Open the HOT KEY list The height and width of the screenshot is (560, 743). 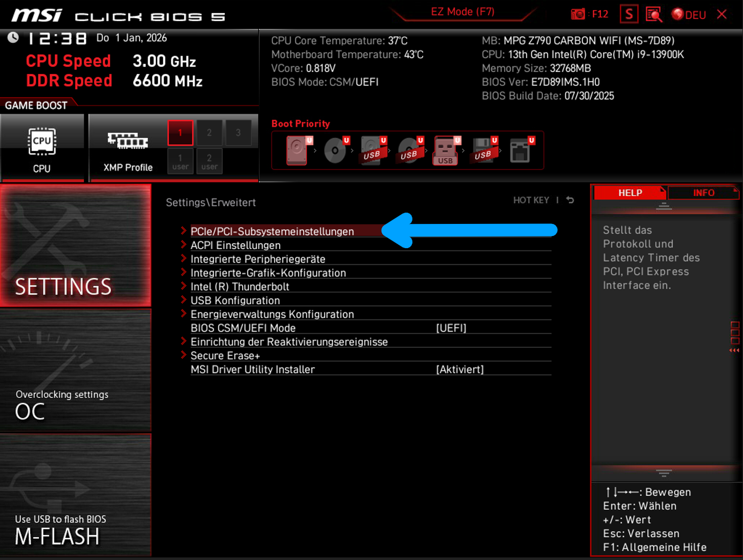point(531,200)
